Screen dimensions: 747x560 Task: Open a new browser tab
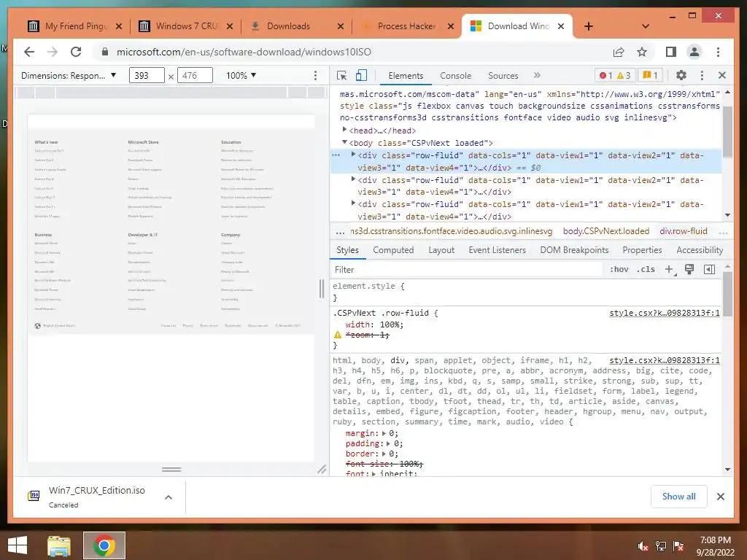(589, 26)
